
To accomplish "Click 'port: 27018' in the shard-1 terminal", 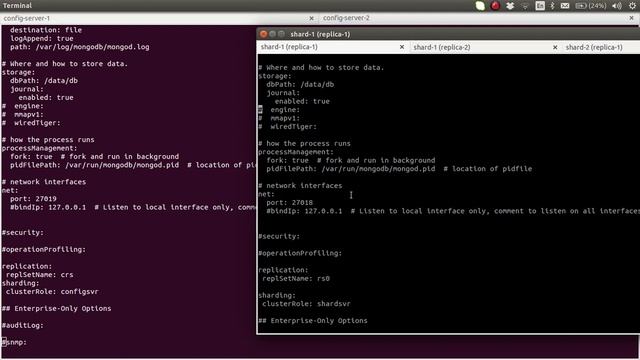I will coord(289,202).
